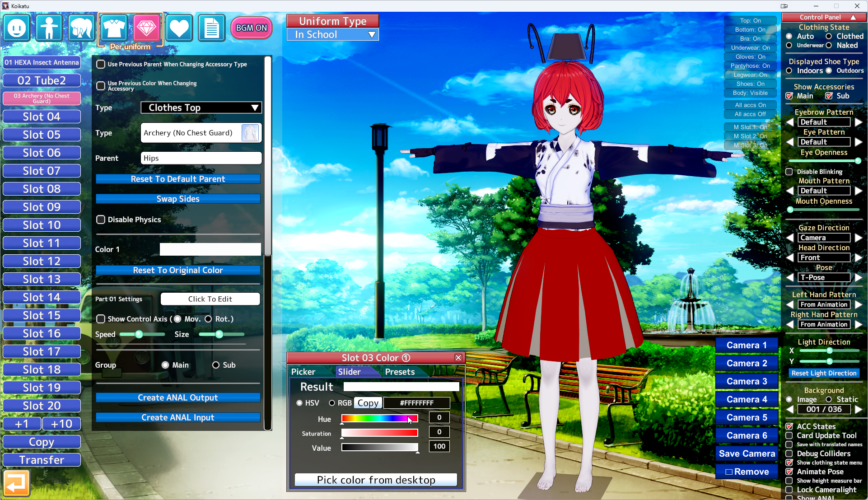Toggle Disable Blinking checkbox
Viewport: 868px width, 500px height.
pyautogui.click(x=789, y=172)
